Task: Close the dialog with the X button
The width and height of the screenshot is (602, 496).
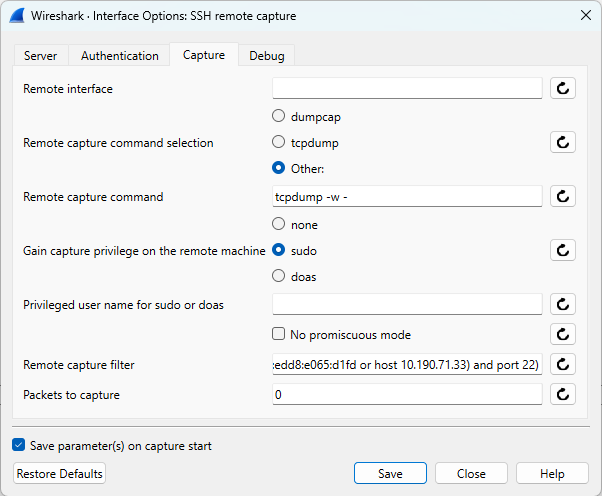Action: (x=585, y=15)
